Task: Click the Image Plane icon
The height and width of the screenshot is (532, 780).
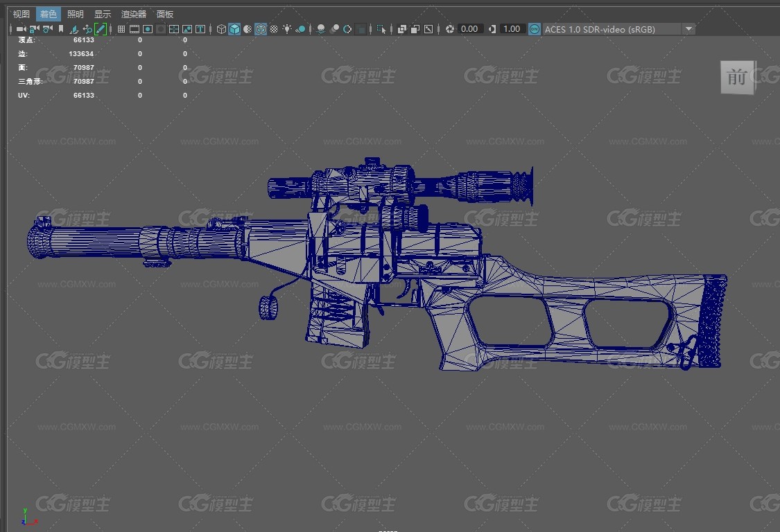Action: click(74, 29)
